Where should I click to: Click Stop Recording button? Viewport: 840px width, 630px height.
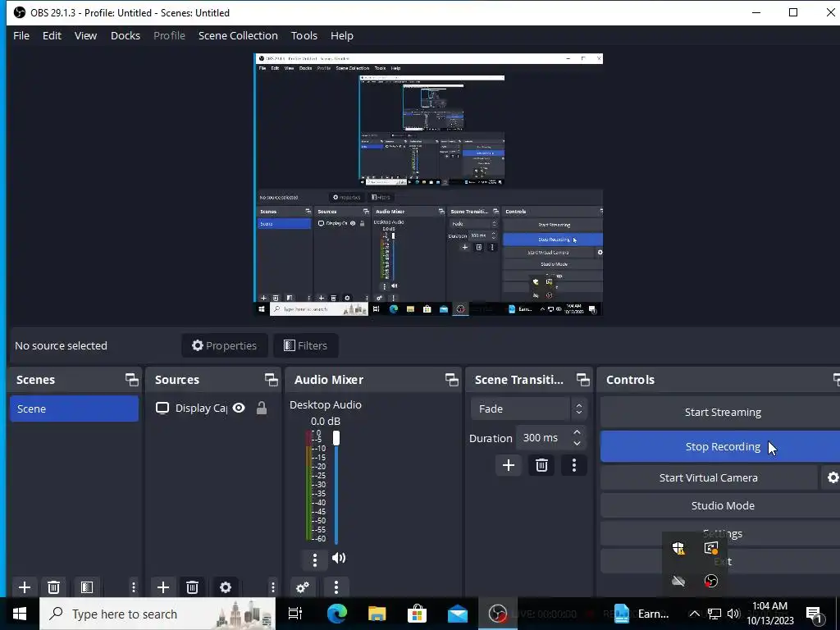[x=722, y=446]
